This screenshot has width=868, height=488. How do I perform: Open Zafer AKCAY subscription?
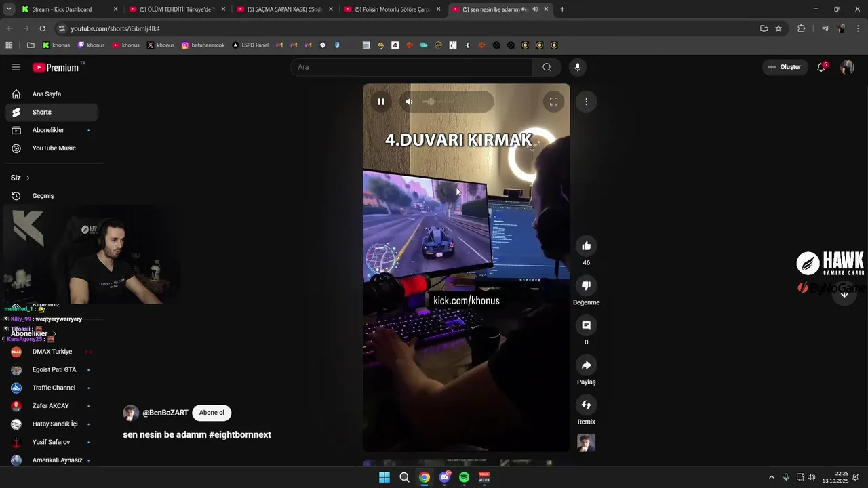pos(52,406)
